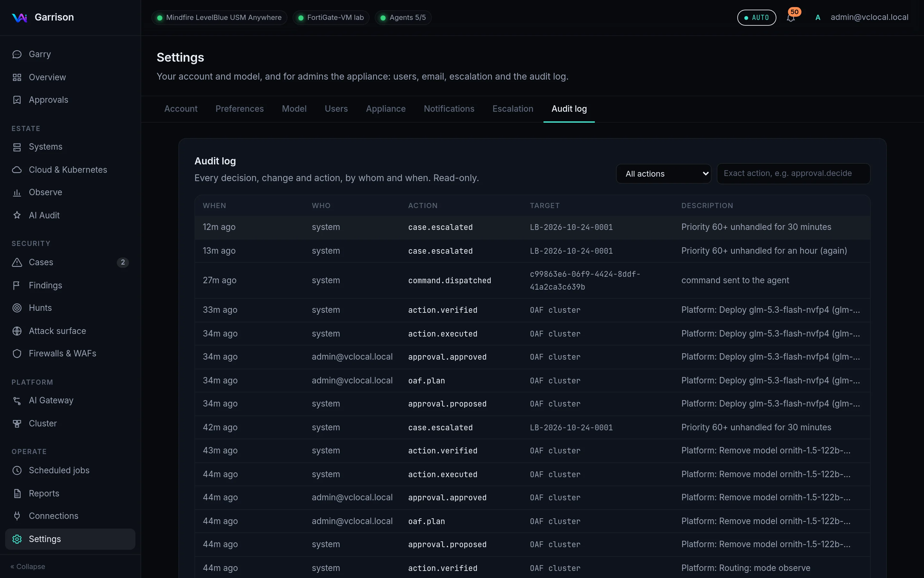
Task: Select the Hunts target icon
Action: [17, 308]
